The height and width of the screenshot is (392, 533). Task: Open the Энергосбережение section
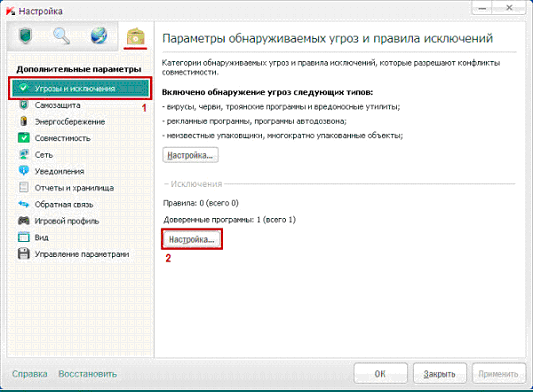coord(70,122)
